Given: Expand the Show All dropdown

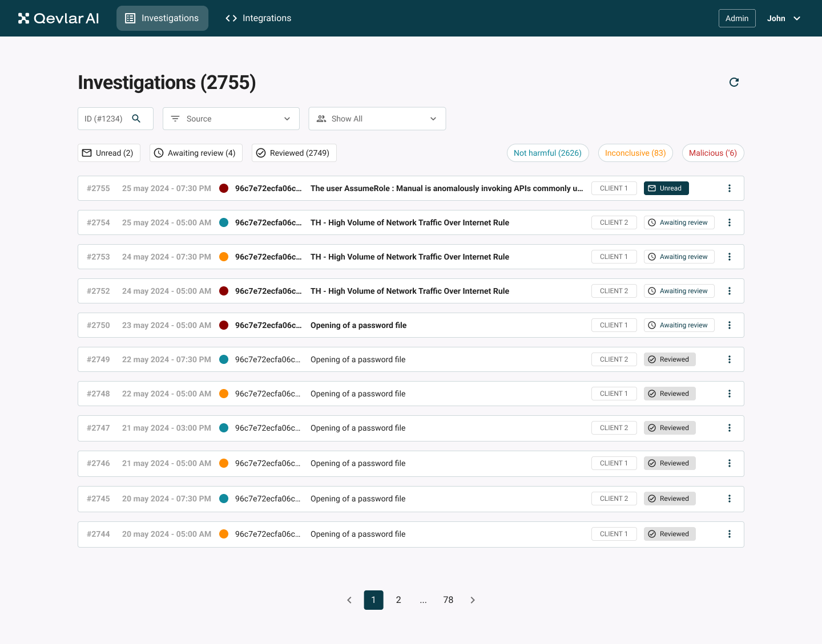Looking at the screenshot, I should point(377,118).
